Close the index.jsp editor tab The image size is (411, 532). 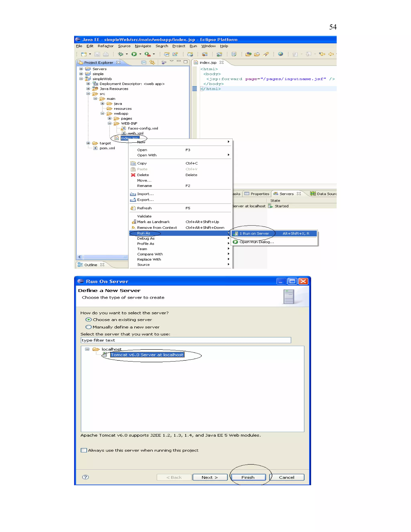[221, 62]
